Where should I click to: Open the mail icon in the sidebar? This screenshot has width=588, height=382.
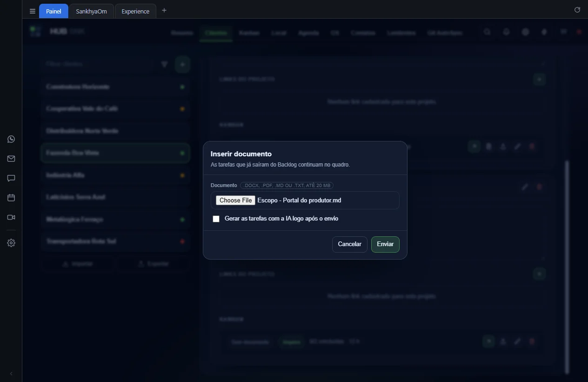point(11,159)
